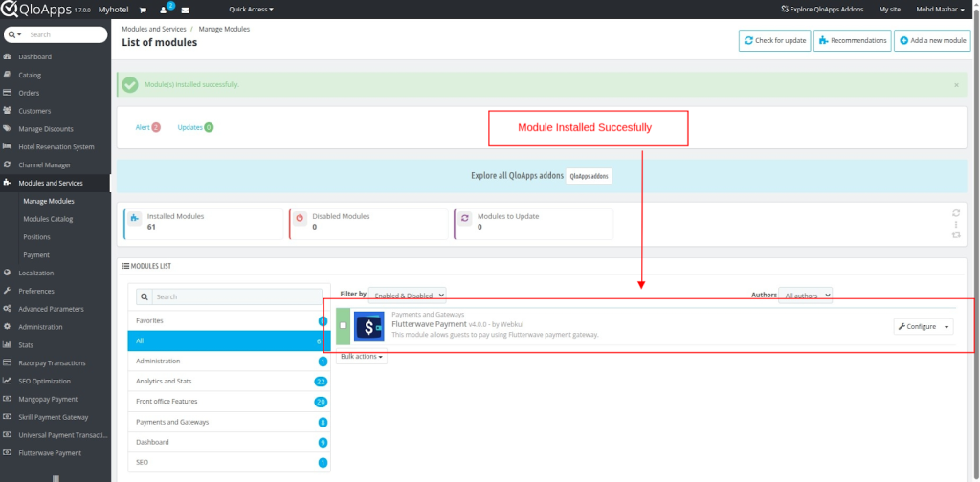Expand the arrow next to Configure

point(947,327)
